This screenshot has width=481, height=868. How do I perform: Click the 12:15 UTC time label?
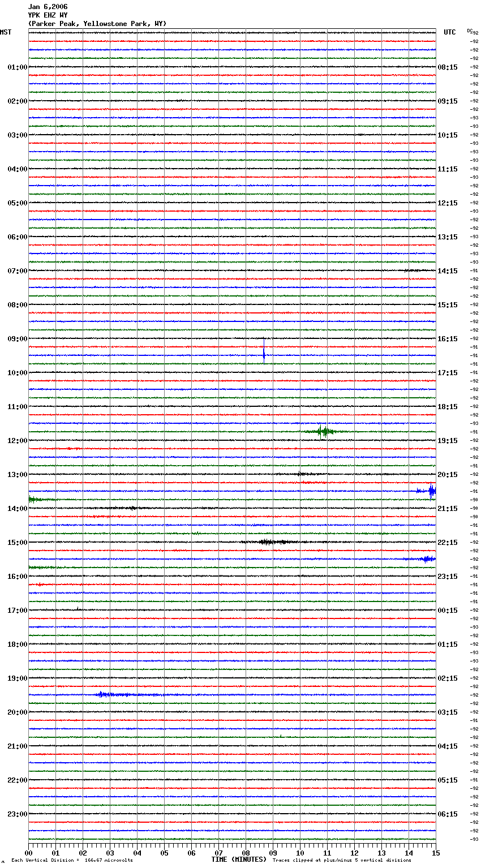pyautogui.click(x=448, y=203)
